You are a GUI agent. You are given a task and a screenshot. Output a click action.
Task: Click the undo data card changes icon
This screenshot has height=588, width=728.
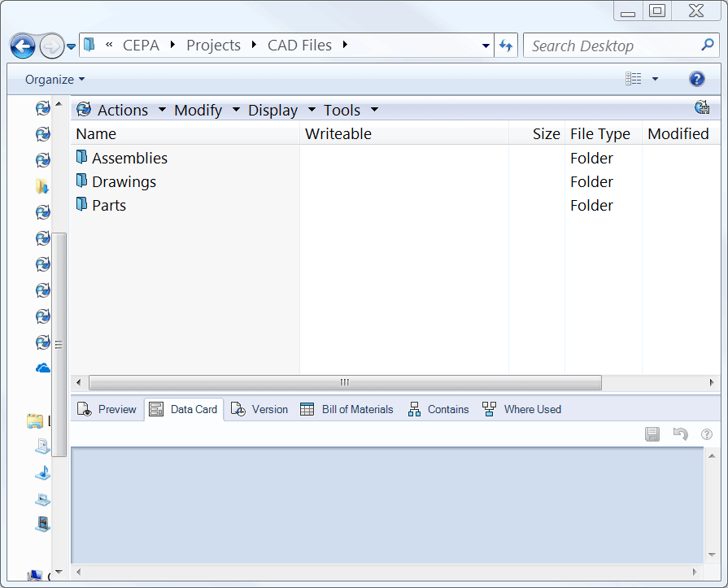pos(680,434)
